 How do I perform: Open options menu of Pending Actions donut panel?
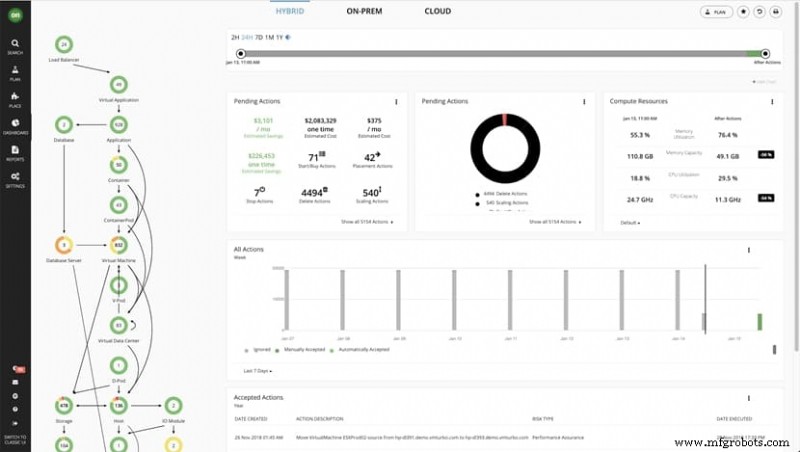584,102
